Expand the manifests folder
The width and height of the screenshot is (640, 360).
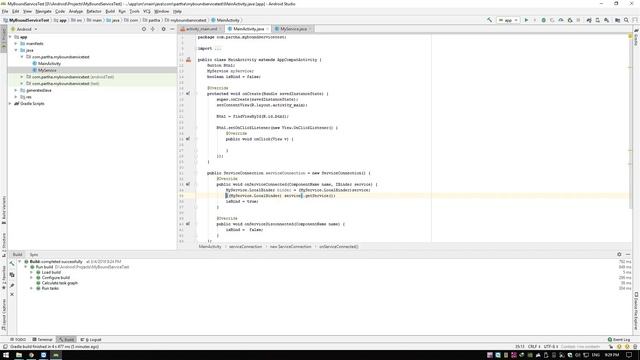(16, 43)
